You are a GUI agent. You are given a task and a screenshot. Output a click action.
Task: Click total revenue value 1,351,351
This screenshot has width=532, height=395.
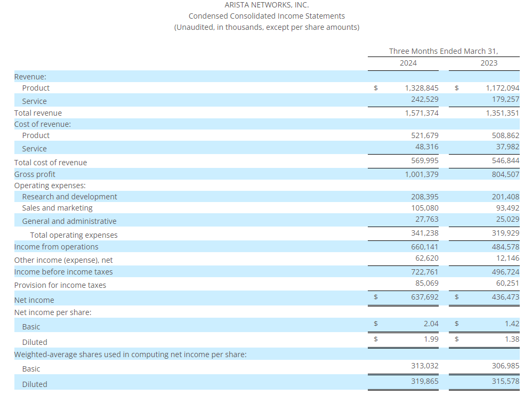pos(503,113)
